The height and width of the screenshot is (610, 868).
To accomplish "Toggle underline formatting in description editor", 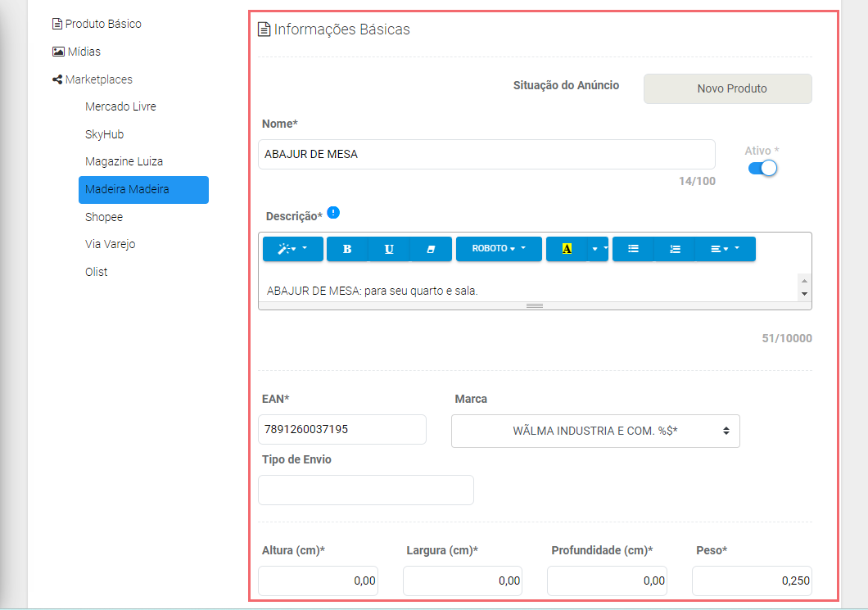I will tap(389, 249).
